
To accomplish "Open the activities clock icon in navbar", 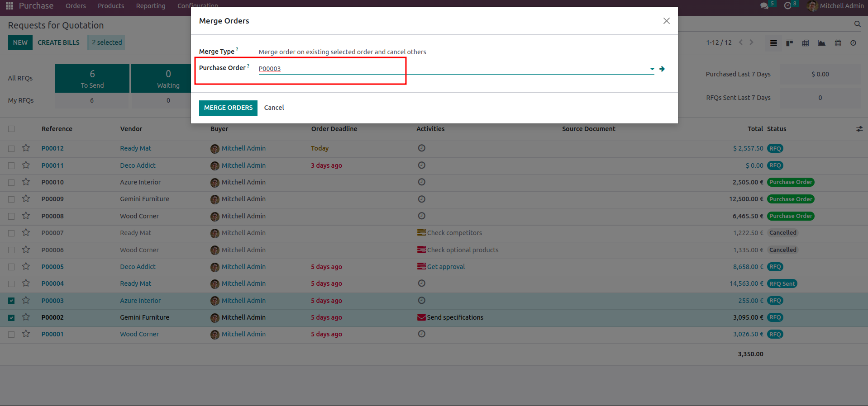I will 788,6.
